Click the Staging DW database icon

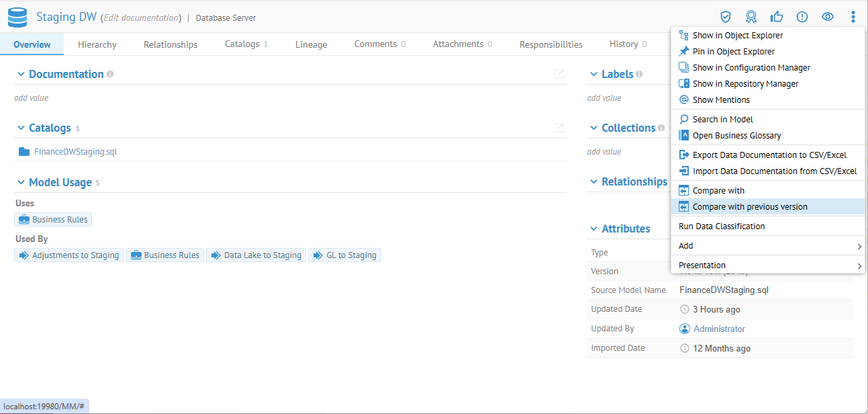pos(17,17)
